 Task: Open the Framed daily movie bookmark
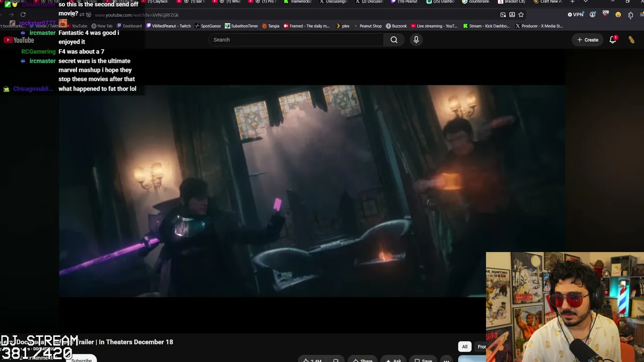[x=306, y=26]
